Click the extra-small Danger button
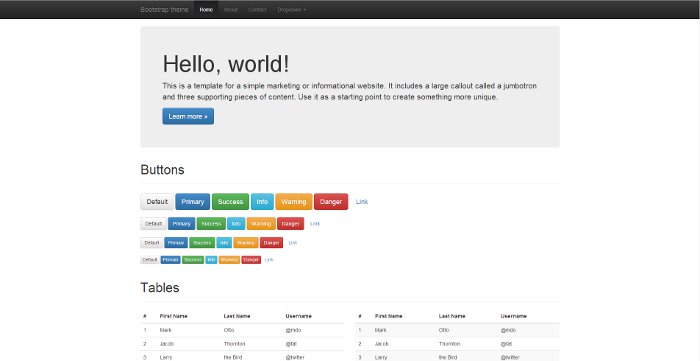This screenshot has width=700, height=361. point(251,260)
